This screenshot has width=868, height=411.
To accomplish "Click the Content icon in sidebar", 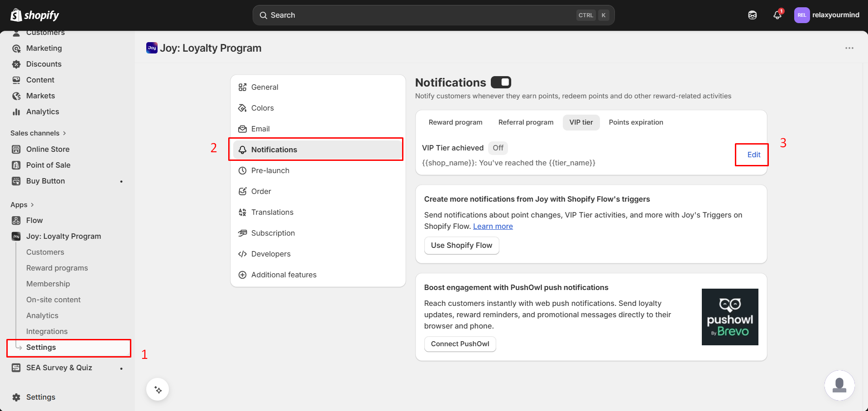I will pos(16,80).
